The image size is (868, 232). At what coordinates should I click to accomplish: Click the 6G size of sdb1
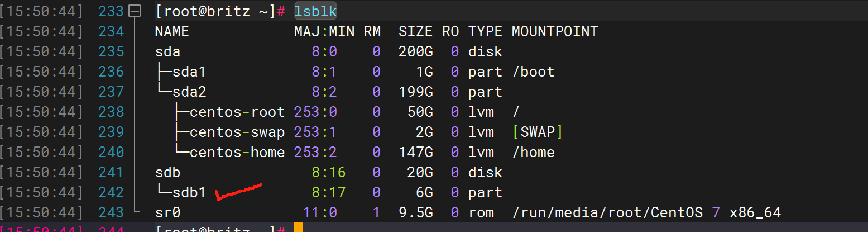coord(425,192)
